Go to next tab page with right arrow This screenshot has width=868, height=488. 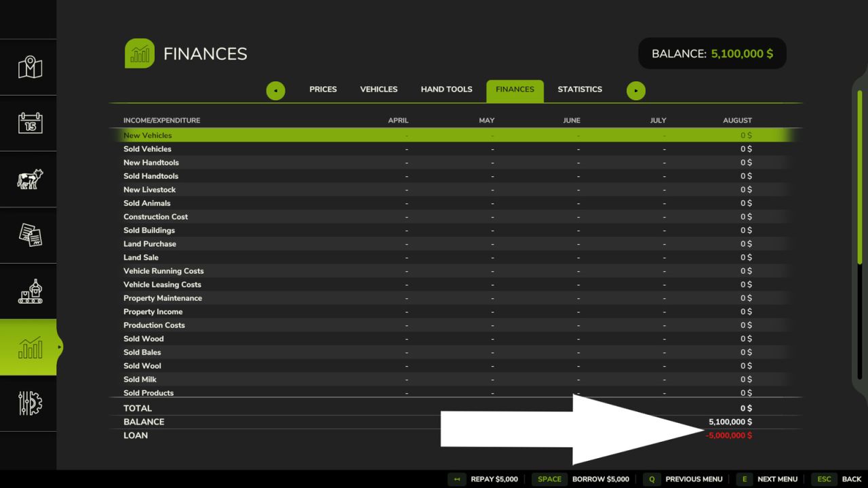(x=636, y=90)
